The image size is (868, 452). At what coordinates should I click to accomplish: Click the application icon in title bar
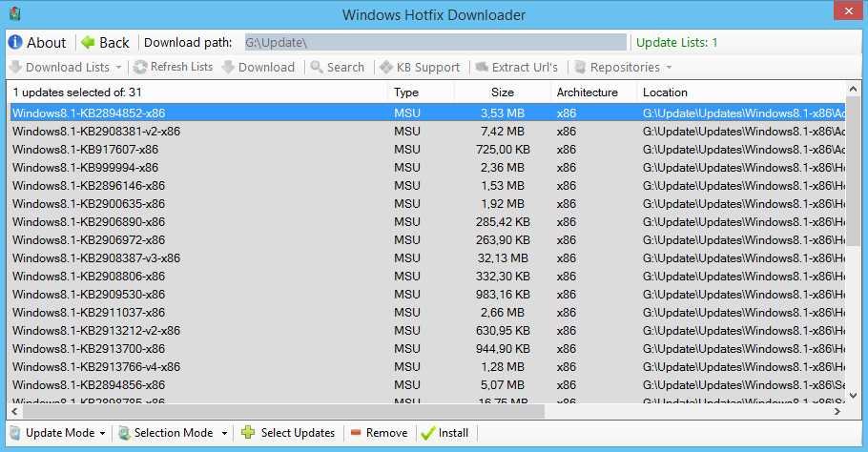[15, 14]
